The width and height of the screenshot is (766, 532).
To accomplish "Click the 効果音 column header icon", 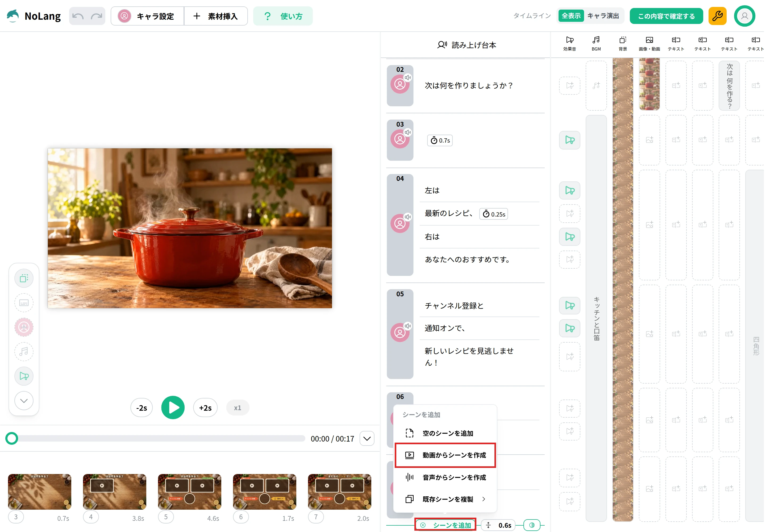I will pyautogui.click(x=569, y=40).
